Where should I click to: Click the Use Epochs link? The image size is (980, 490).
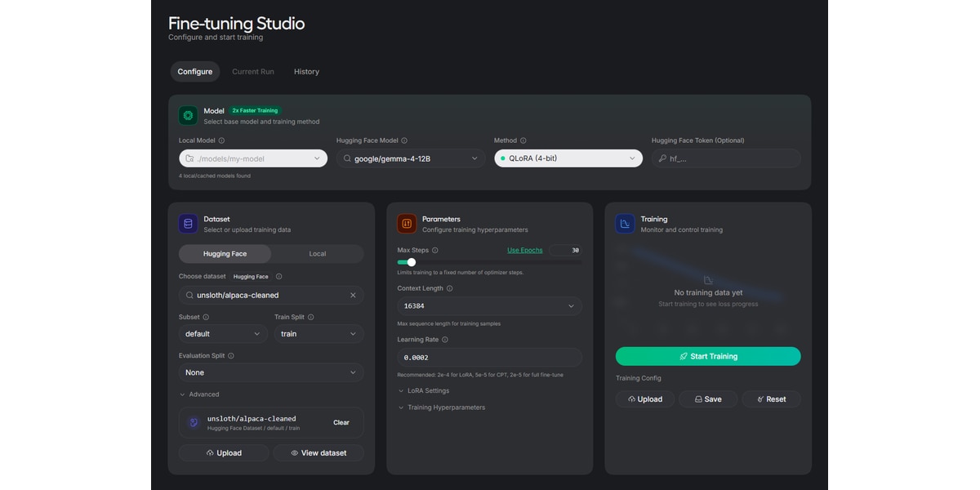coord(524,250)
